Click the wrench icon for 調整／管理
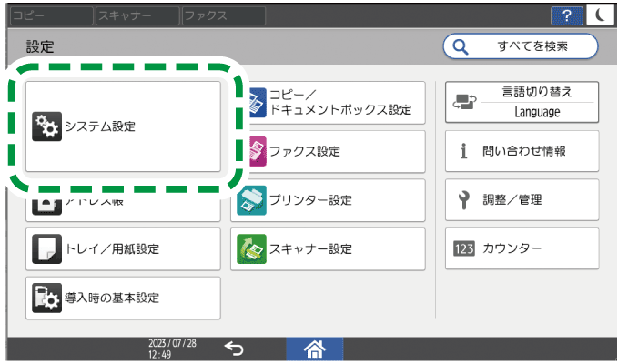The height and width of the screenshot is (364, 618). pyautogui.click(x=464, y=199)
